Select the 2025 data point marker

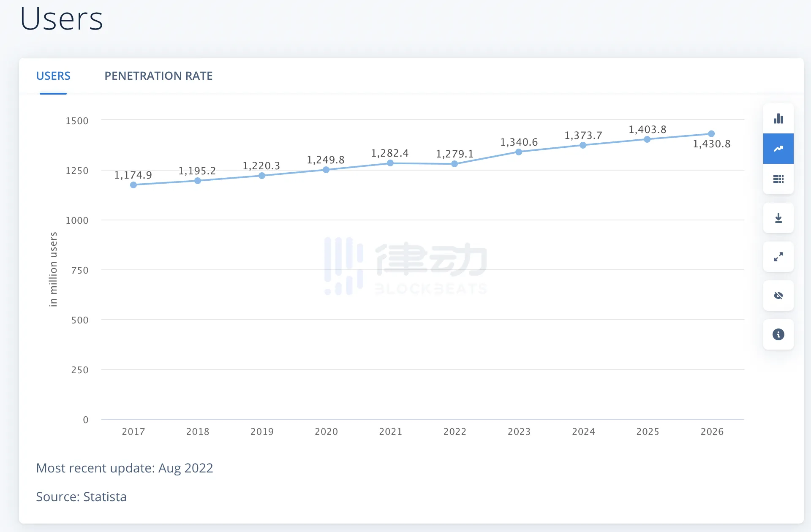647,139
